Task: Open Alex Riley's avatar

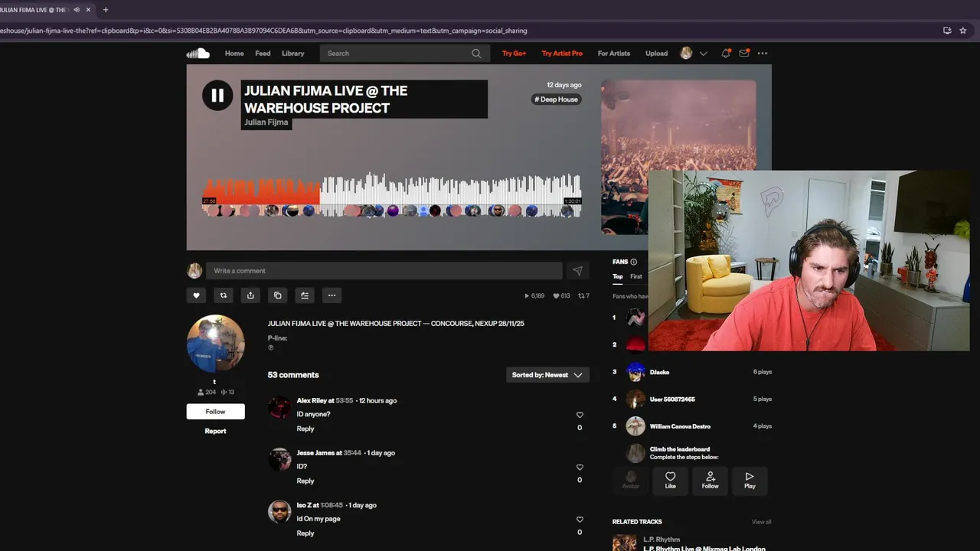Action: [x=279, y=407]
